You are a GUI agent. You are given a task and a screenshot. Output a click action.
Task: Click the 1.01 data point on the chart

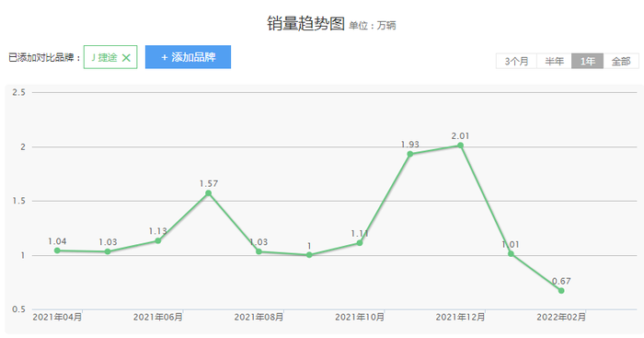[x=511, y=253]
